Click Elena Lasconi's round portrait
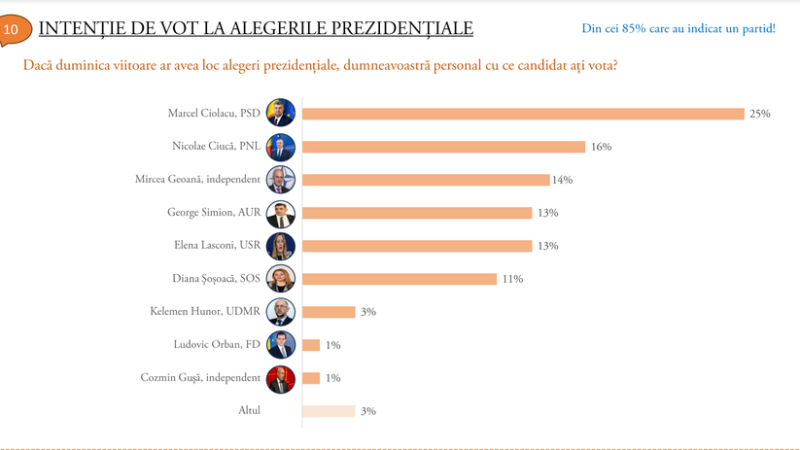This screenshot has width=800, height=450. [x=280, y=245]
